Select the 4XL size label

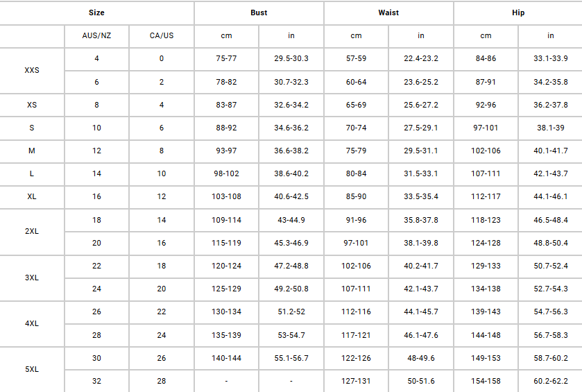(x=32, y=323)
